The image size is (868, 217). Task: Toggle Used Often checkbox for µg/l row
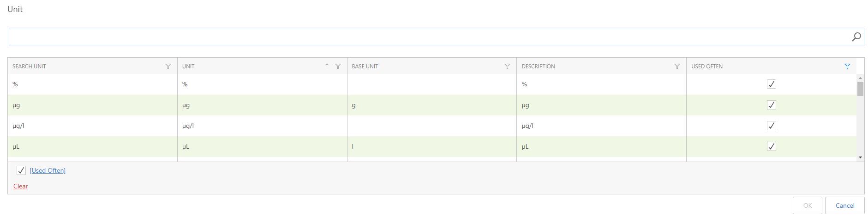click(771, 126)
